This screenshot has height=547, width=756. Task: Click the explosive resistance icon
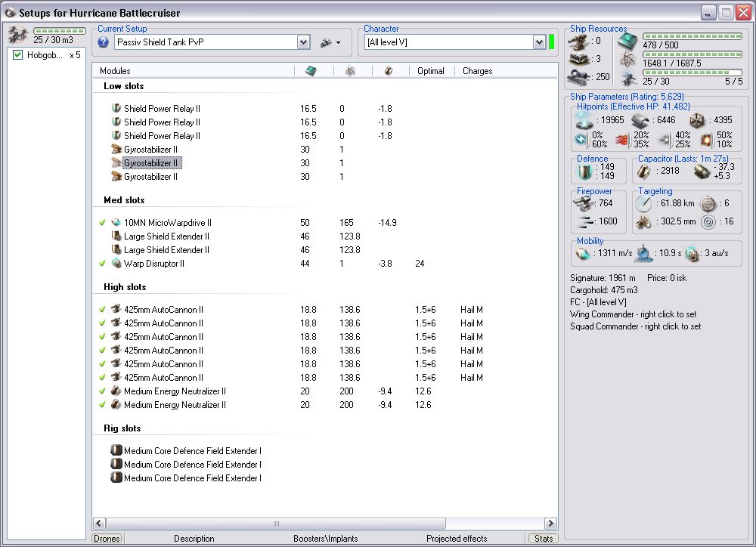tap(706, 140)
